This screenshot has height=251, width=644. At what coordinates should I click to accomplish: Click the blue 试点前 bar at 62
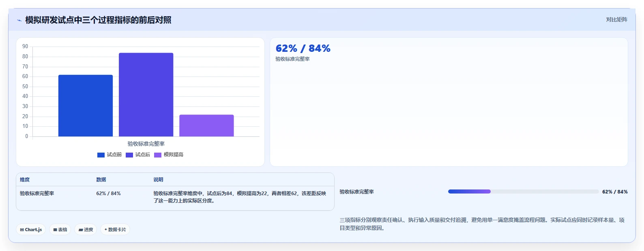pos(86,106)
